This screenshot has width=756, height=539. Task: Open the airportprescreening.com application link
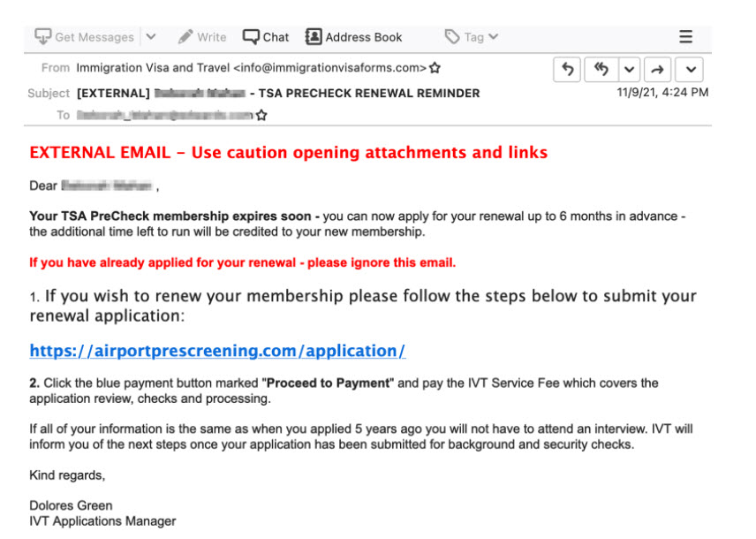click(x=217, y=351)
